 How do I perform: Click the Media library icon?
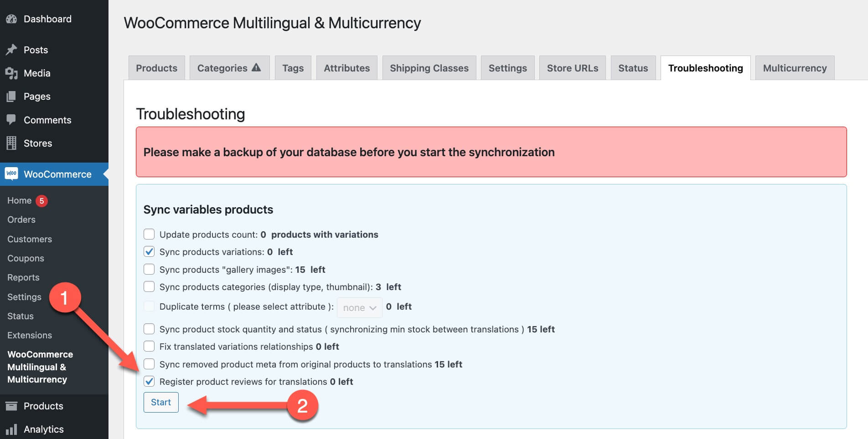11,73
